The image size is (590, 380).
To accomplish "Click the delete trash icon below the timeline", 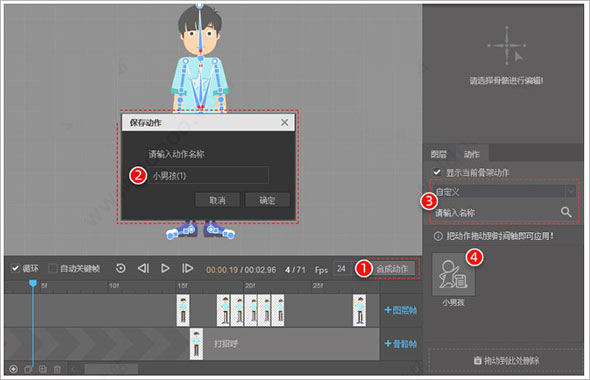I will point(57,369).
